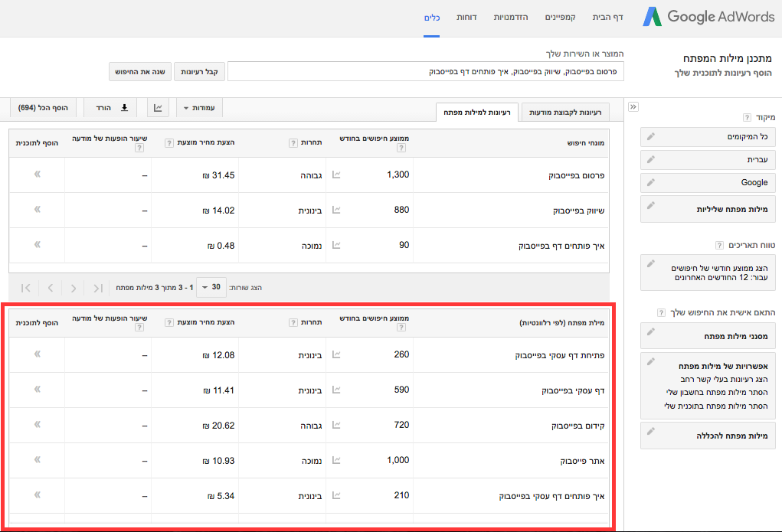782x532 pixels.
Task: Sort by מילת מפתח (לפי רלוונטיות) header
Action: point(561,322)
